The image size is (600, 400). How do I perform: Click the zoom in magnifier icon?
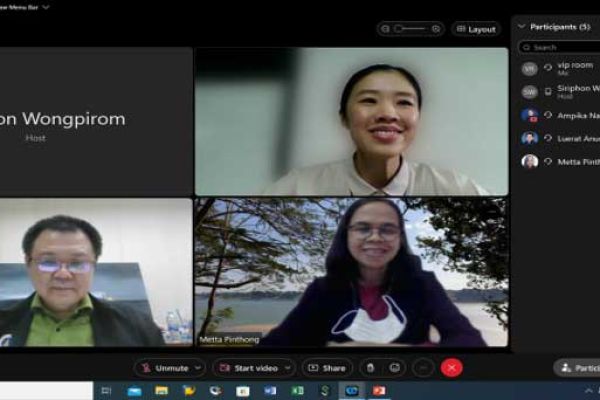click(x=436, y=29)
